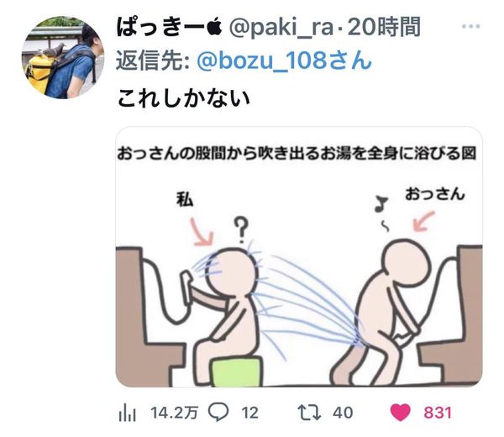The height and width of the screenshot is (437, 504).
Task: Click the like count 831
Action: pos(438,413)
